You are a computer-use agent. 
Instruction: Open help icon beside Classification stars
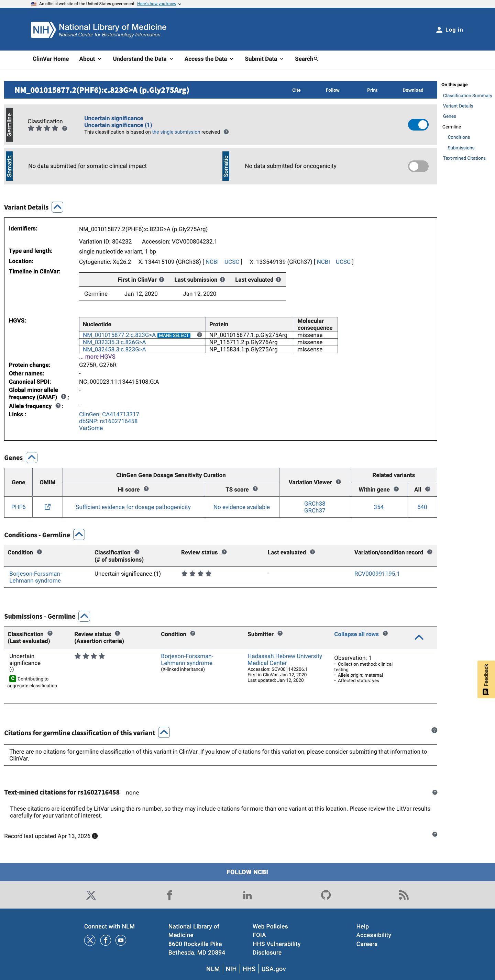point(65,128)
